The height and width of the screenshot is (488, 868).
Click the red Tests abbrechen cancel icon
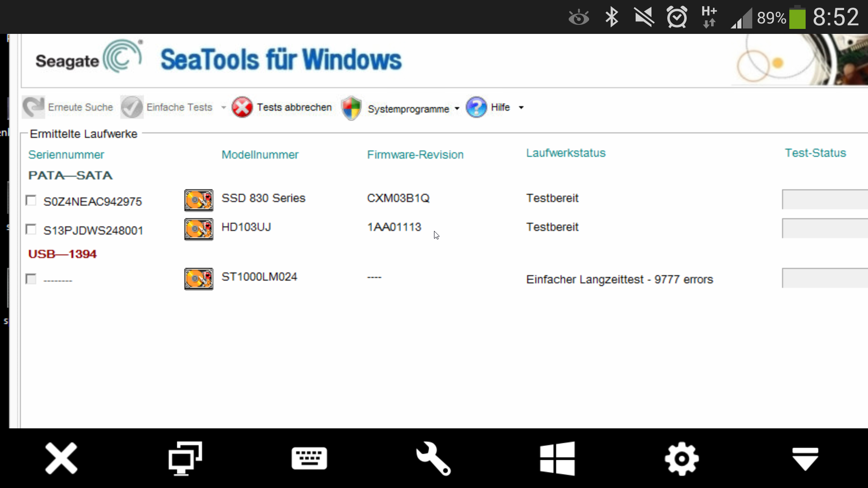point(242,108)
